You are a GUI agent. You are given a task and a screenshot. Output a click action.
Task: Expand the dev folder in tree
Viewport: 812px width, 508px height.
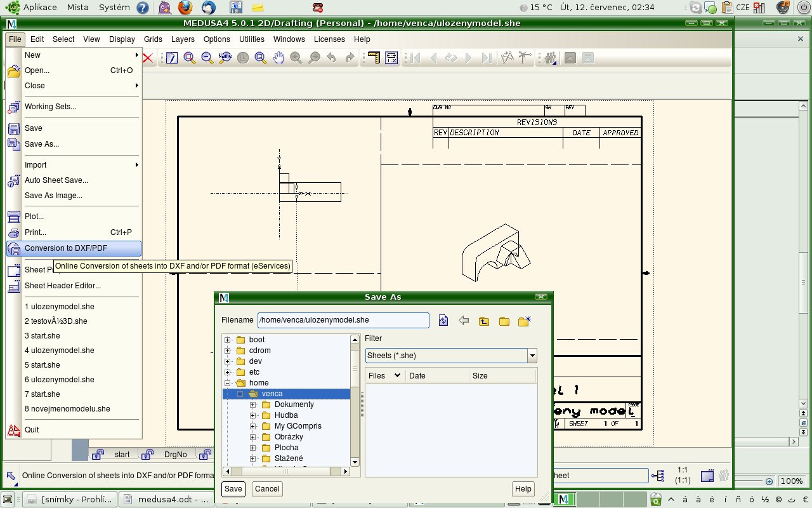coord(228,361)
